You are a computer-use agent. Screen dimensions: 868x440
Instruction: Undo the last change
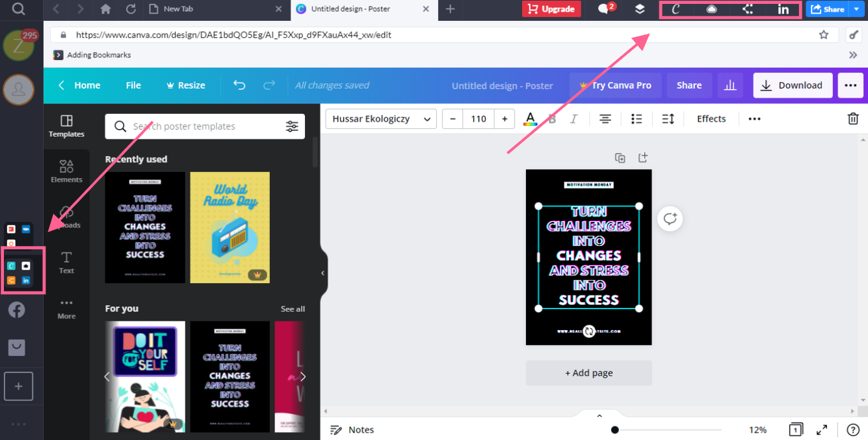tap(239, 85)
